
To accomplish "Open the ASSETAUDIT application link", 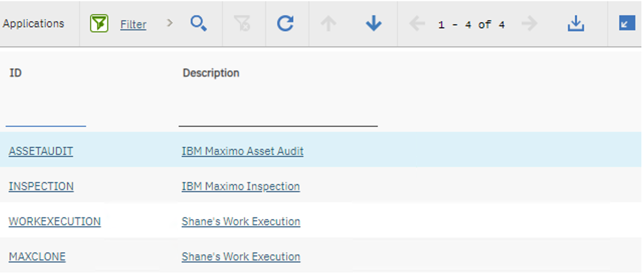I will point(41,151).
